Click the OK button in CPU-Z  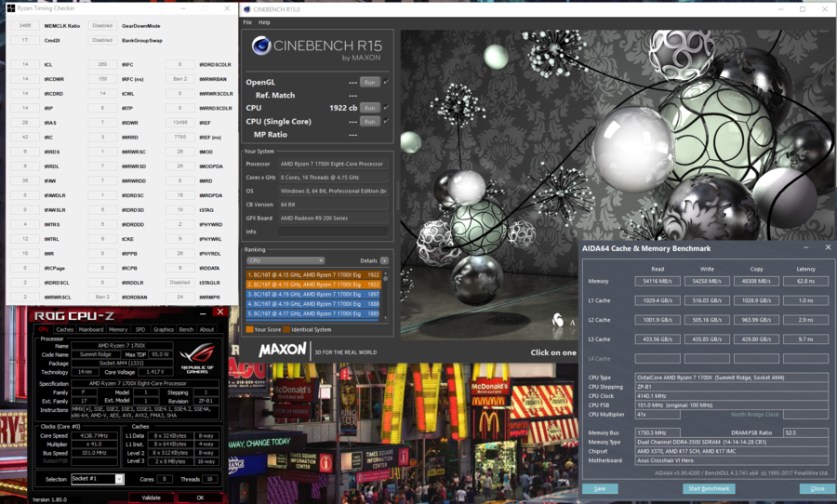(200, 497)
